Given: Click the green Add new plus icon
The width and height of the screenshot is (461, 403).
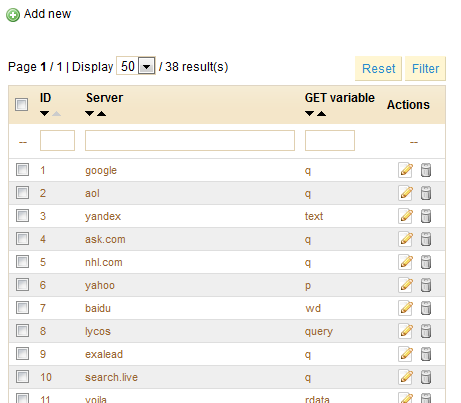Looking at the screenshot, I should point(13,15).
